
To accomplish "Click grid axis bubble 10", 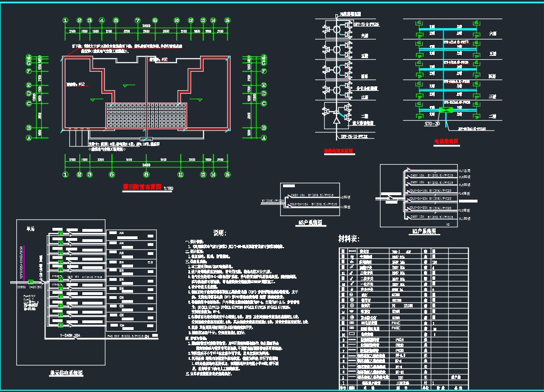I will tap(176, 20).
